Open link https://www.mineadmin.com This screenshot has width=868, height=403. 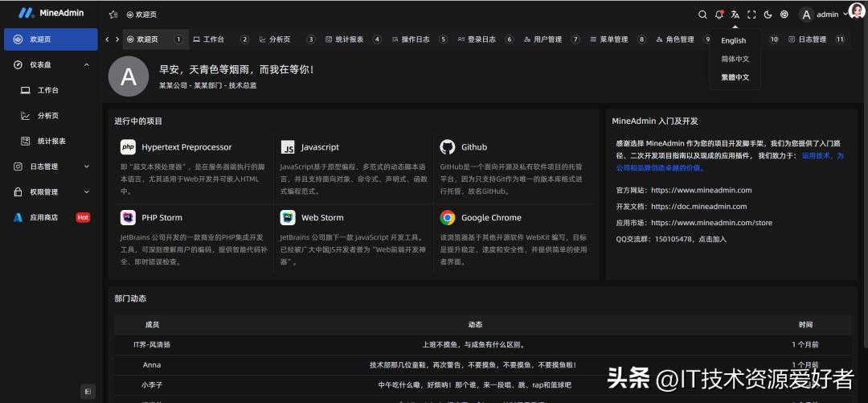click(x=702, y=190)
